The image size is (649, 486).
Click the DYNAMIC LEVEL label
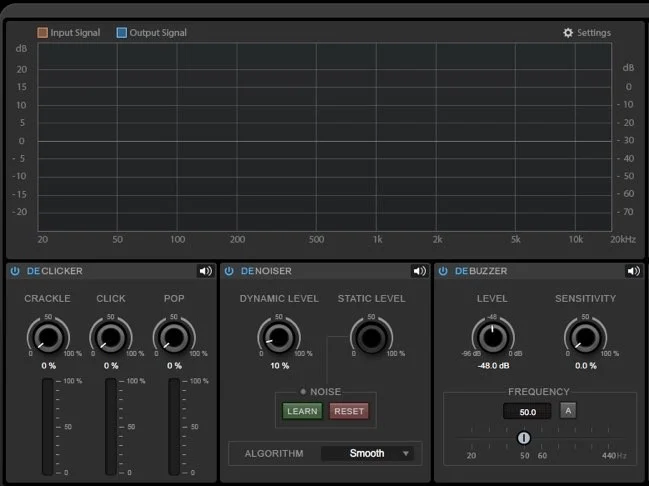tap(279, 298)
